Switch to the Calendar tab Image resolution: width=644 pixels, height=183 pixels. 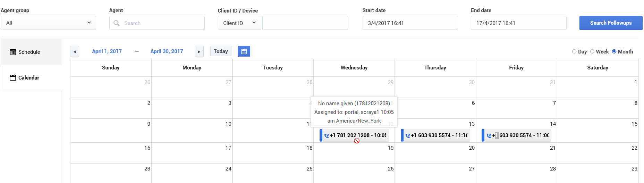pos(29,78)
